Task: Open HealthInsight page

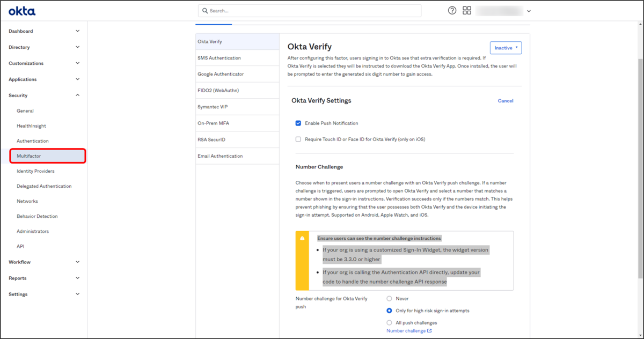Action: click(x=31, y=126)
